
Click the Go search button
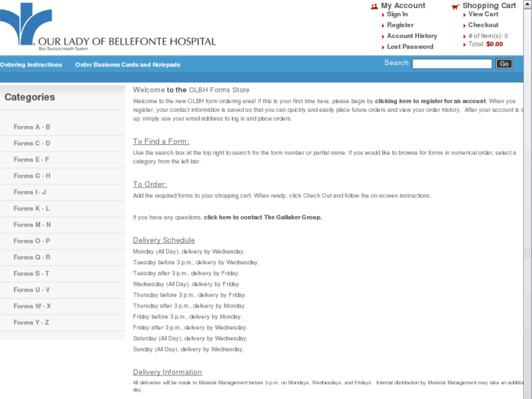coord(504,64)
